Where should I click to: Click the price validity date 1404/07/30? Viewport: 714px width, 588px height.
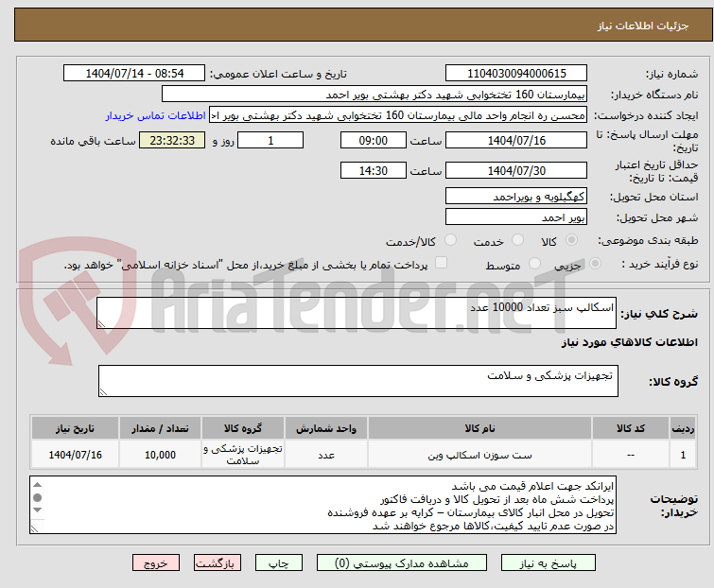[516, 171]
